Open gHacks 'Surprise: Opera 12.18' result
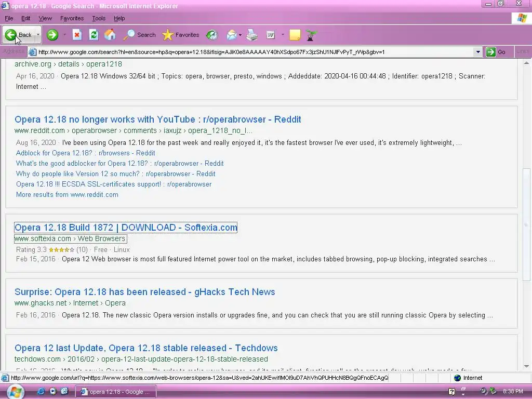The width and height of the screenshot is (532, 399). pyautogui.click(x=145, y=292)
